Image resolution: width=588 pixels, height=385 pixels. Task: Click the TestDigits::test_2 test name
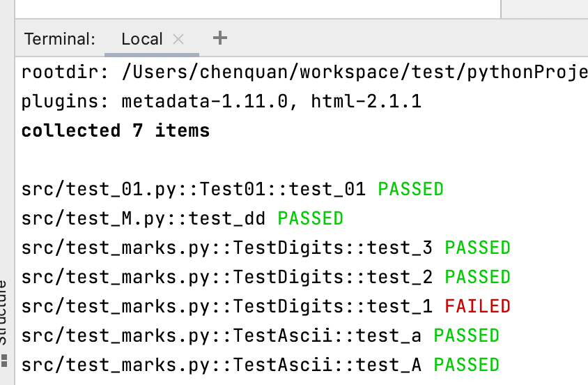[x=227, y=277]
